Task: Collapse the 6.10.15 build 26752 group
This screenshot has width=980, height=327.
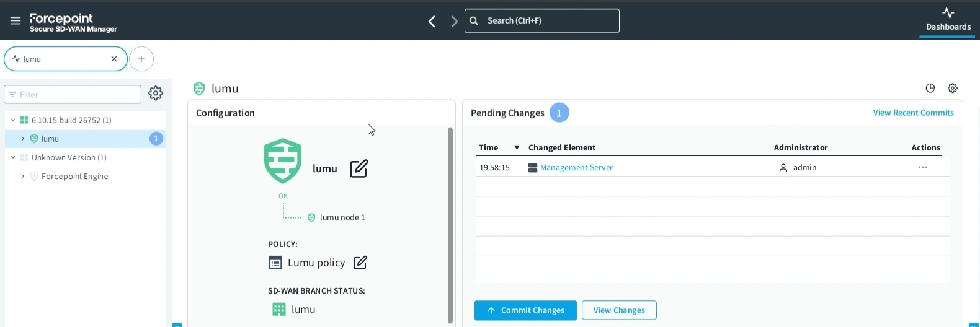Action: pos(13,120)
